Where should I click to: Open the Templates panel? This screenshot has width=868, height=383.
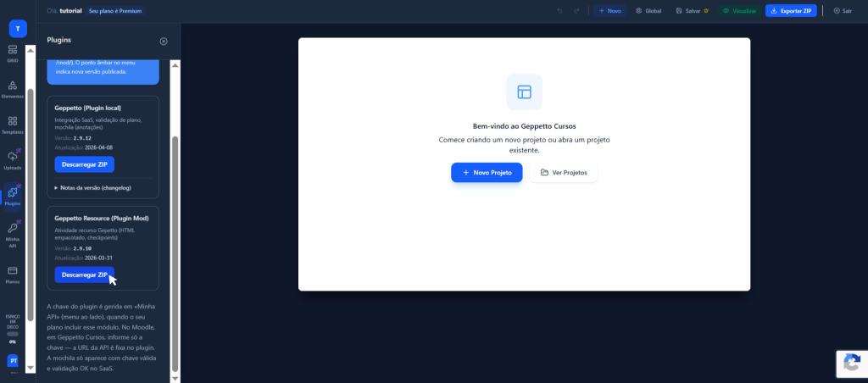tap(13, 125)
